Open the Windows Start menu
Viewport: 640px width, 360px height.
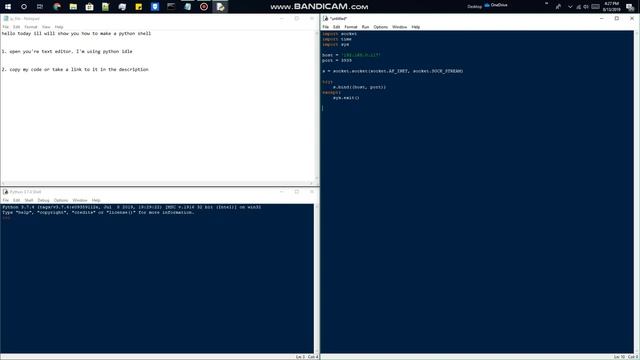8,7
